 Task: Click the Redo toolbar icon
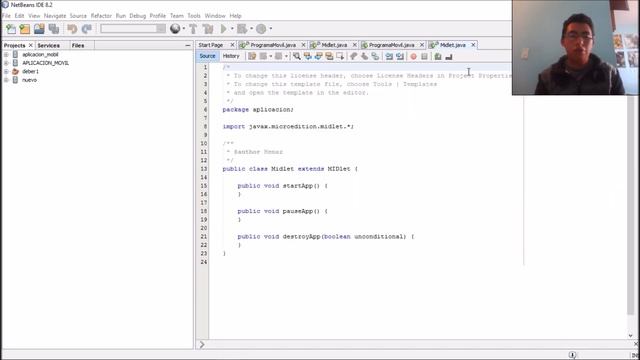(x=87, y=29)
